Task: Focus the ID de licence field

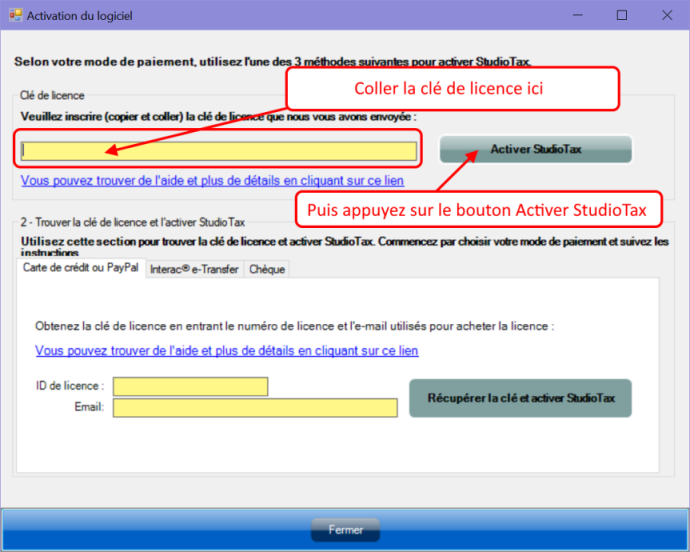Action: click(x=190, y=386)
